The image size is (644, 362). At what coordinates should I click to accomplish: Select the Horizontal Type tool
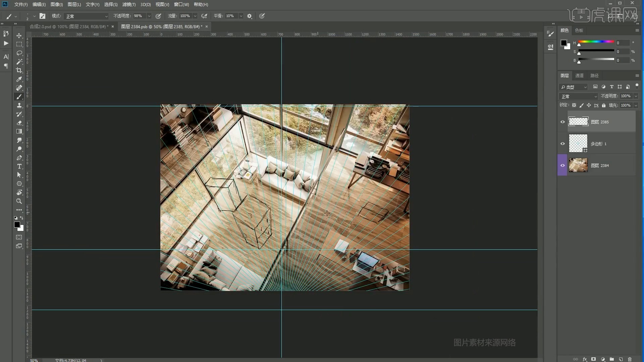coord(19,166)
